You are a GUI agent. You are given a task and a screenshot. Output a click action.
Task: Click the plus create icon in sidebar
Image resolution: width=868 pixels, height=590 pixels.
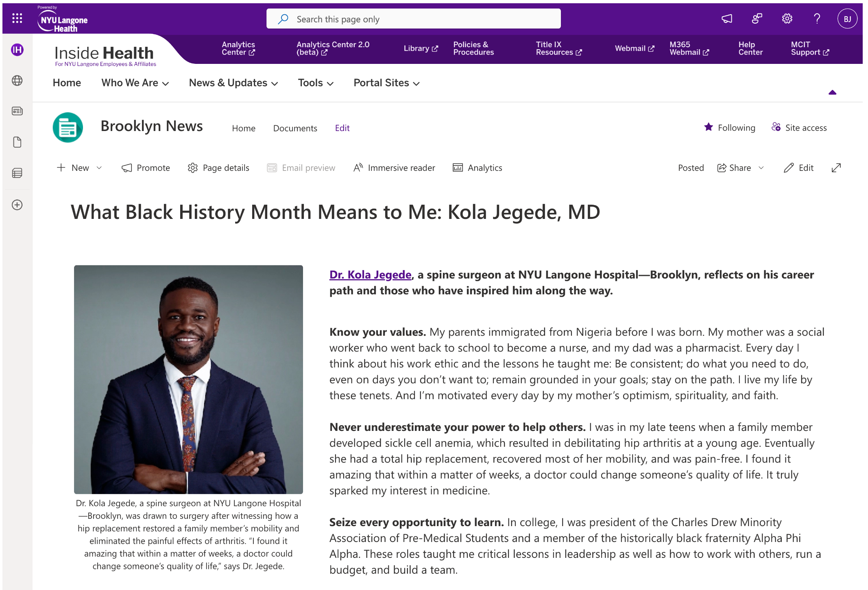click(17, 205)
